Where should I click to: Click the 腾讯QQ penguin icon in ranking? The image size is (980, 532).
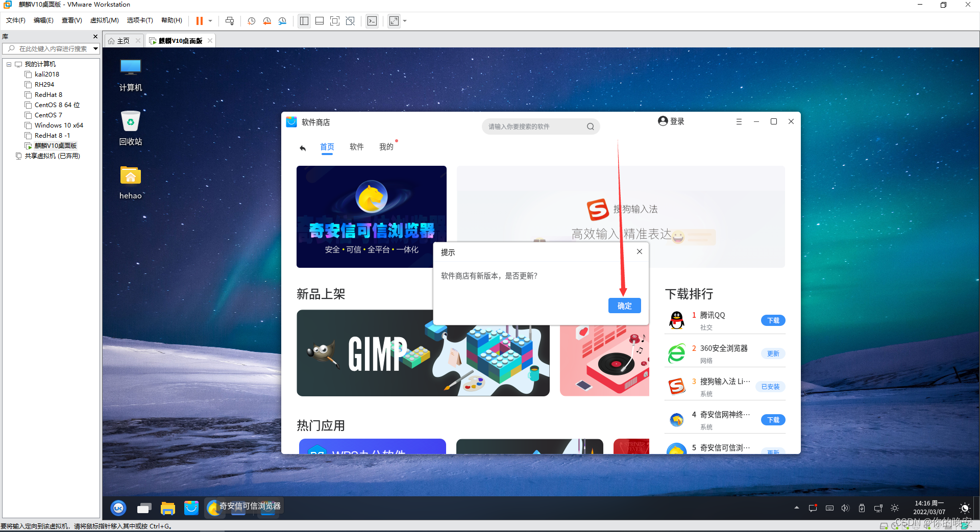(x=677, y=320)
